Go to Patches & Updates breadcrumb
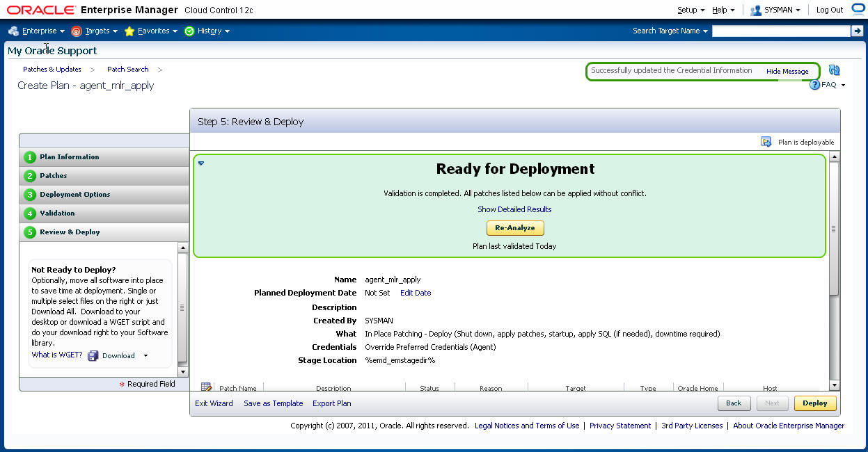This screenshot has height=452, width=868. [x=52, y=70]
